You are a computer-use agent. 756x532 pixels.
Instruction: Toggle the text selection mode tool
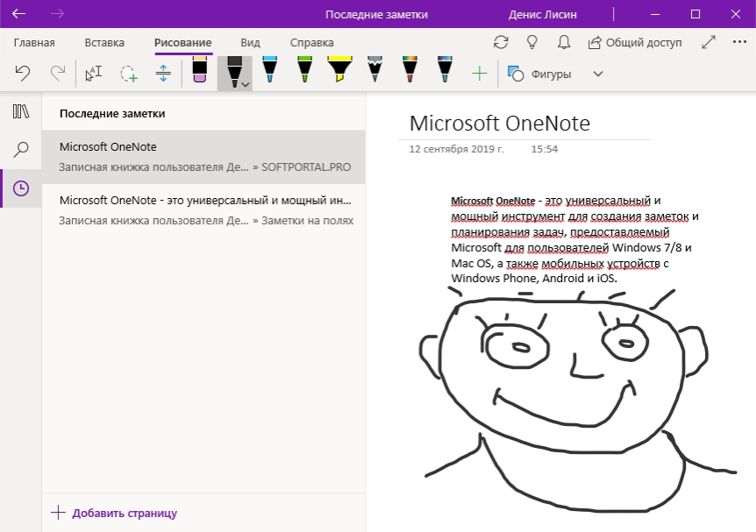pyautogui.click(x=94, y=74)
